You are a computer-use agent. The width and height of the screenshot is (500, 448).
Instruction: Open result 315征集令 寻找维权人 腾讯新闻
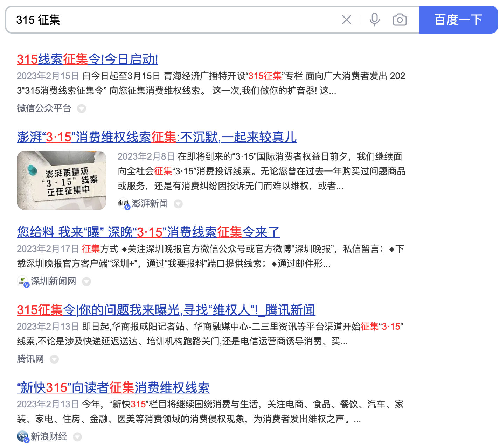coord(166,310)
